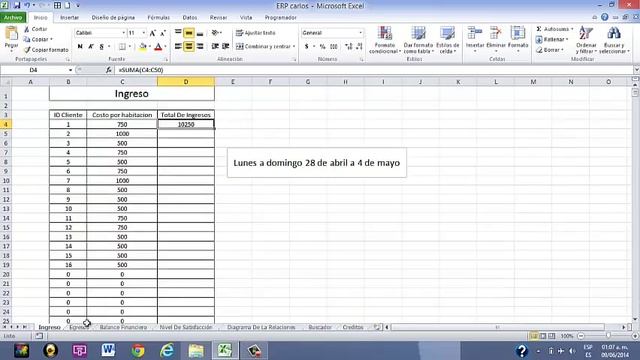The image size is (640, 360).
Task: Click the increase decimals icon
Action: [x=348, y=47]
